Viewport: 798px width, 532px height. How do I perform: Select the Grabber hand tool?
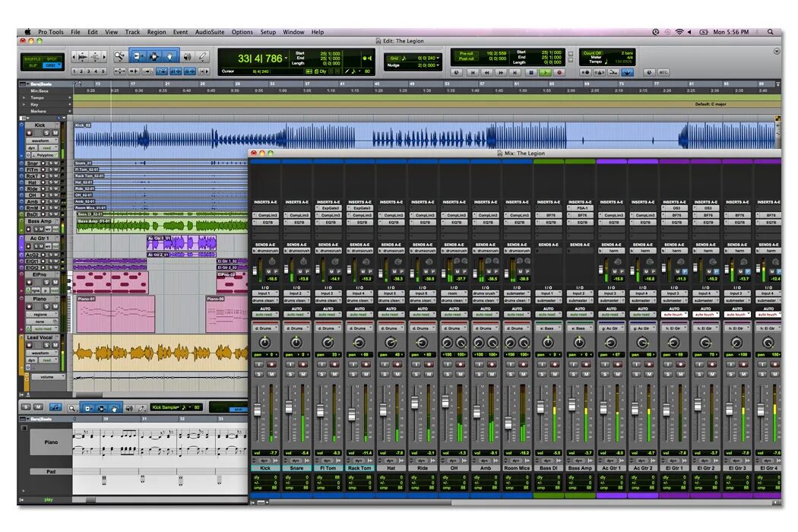pyautogui.click(x=170, y=56)
